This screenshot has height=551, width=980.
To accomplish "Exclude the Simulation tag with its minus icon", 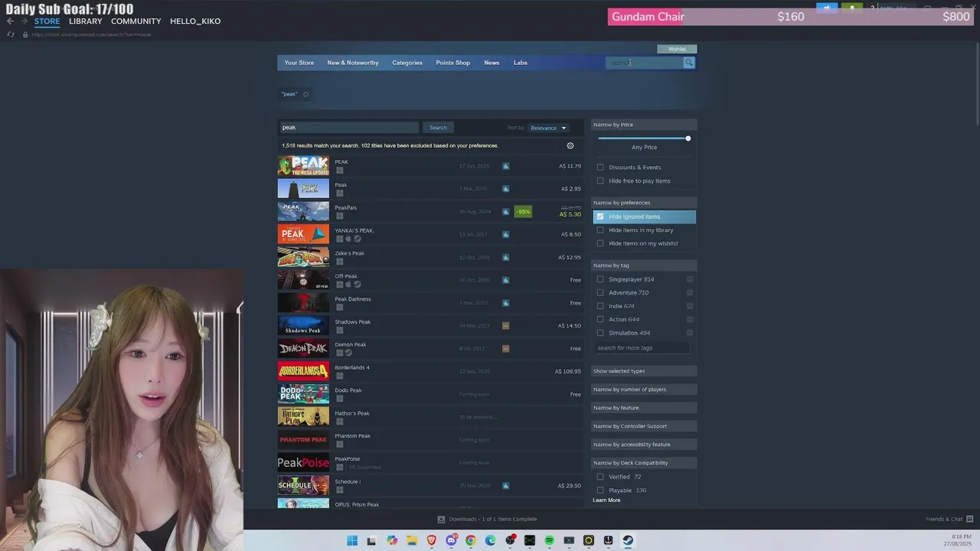I will pos(690,333).
